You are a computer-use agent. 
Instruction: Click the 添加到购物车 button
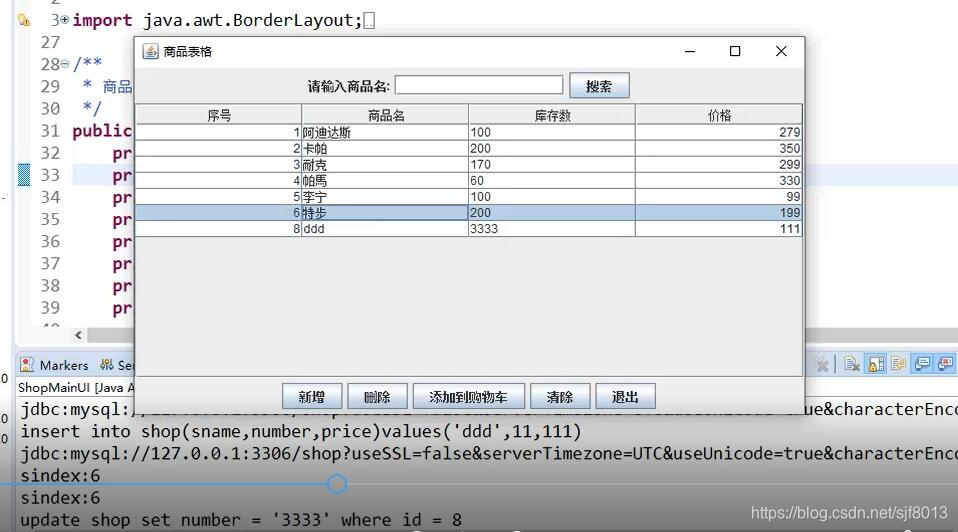pyautogui.click(x=469, y=397)
